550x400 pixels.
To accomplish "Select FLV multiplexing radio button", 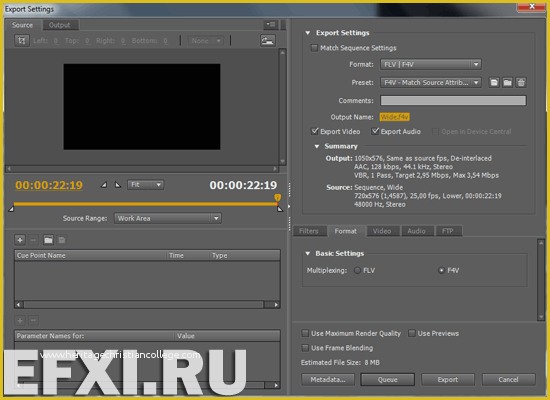I will coord(357,270).
